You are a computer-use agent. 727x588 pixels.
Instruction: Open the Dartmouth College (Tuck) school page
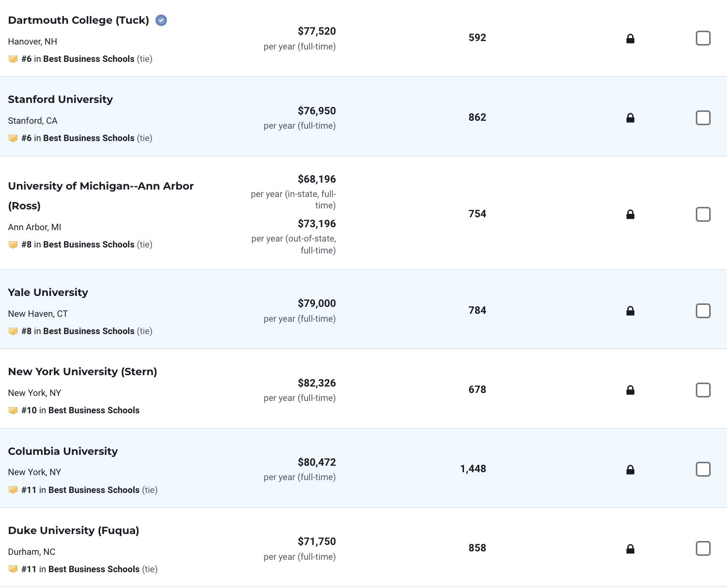tap(78, 20)
